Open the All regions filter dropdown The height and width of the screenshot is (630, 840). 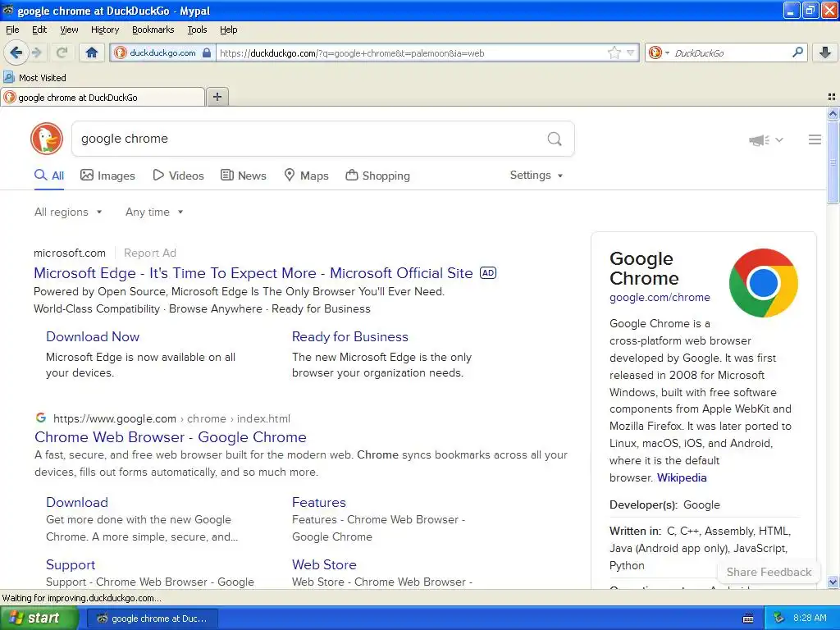pos(68,212)
